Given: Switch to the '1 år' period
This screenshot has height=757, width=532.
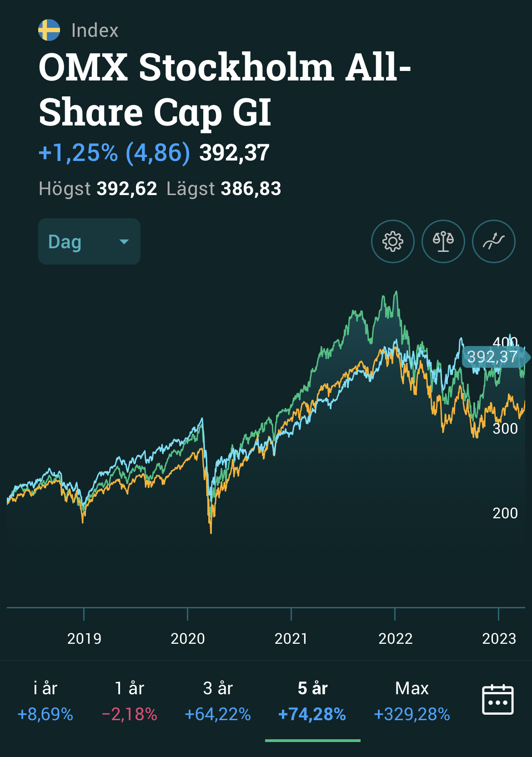Looking at the screenshot, I should tap(130, 701).
